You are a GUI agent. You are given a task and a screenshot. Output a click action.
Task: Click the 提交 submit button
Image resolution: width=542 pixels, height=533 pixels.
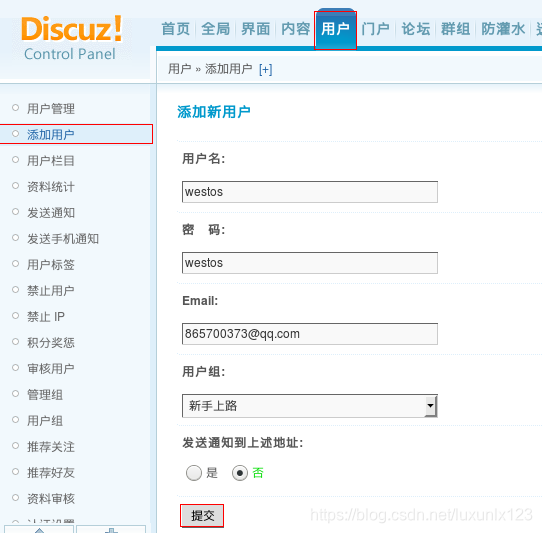click(202, 516)
